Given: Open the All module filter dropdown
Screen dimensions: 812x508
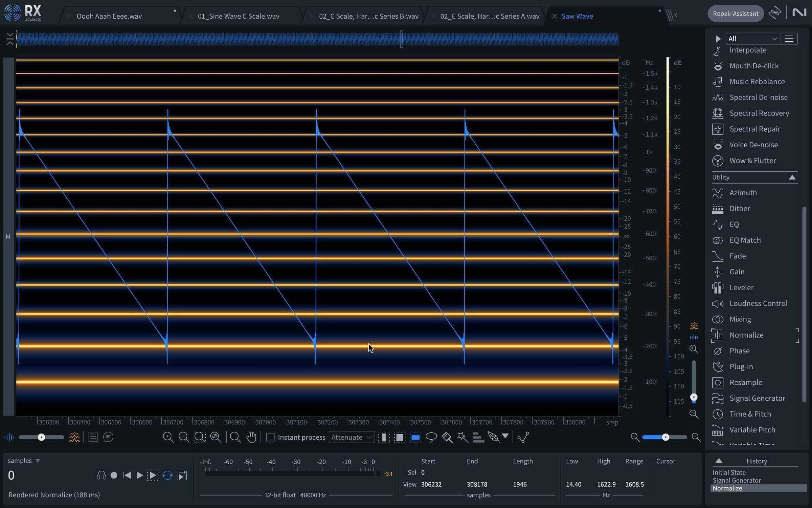Looking at the screenshot, I should [752, 39].
